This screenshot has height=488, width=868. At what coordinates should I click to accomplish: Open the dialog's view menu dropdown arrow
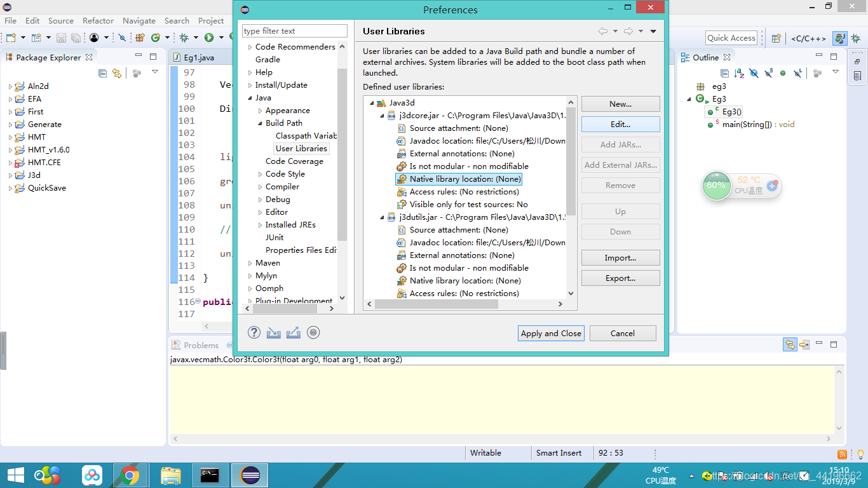(653, 31)
